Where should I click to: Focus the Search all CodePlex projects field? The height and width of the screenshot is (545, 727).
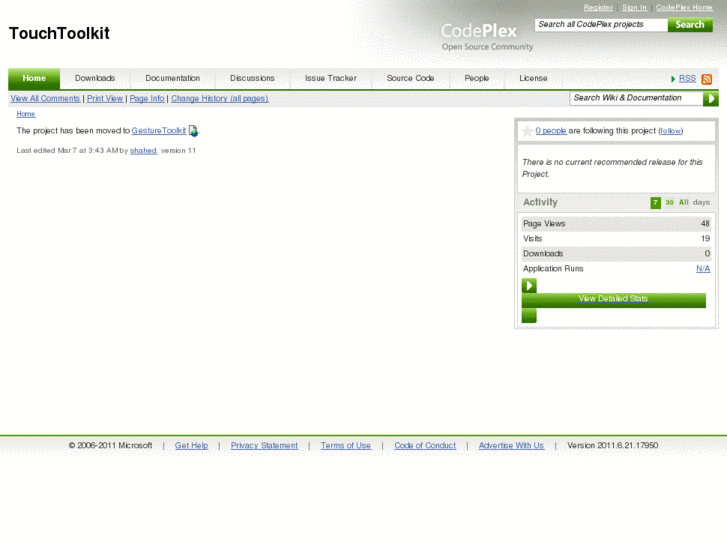click(601, 25)
